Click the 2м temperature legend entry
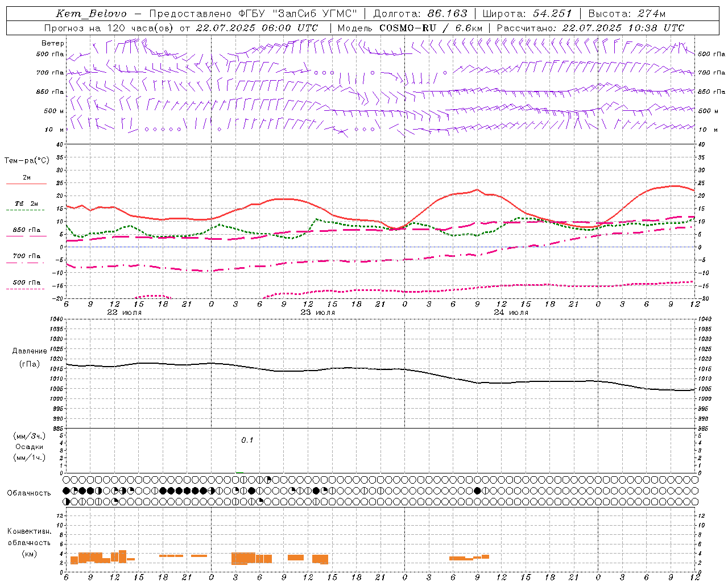 pos(27,177)
